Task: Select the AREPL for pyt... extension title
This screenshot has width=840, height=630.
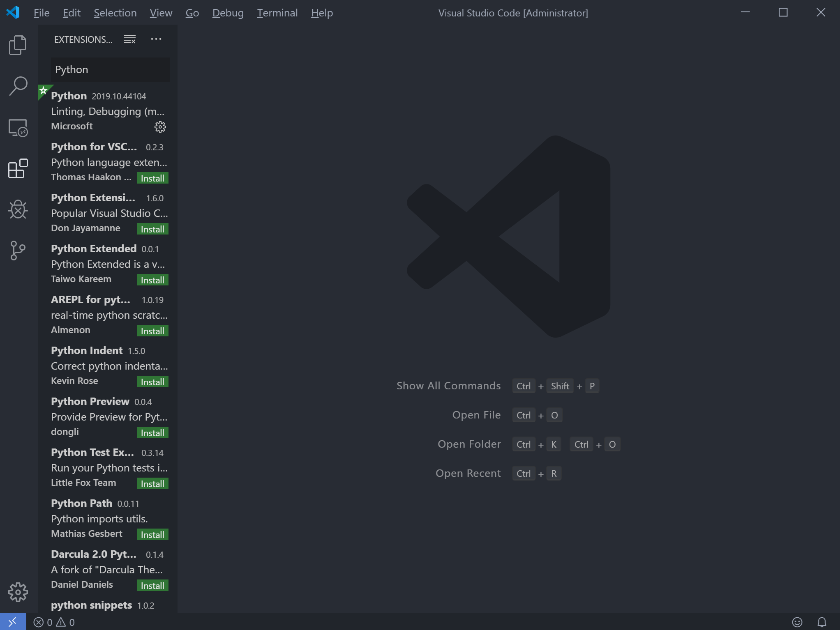Action: [x=90, y=299]
